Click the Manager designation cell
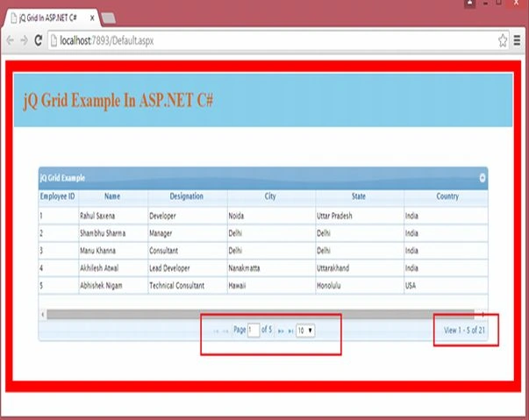 [188, 233]
